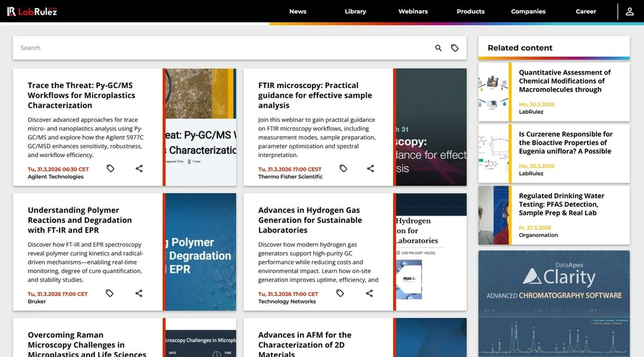The image size is (644, 357).
Task: Click the LabRulez logo
Action: tap(32, 12)
